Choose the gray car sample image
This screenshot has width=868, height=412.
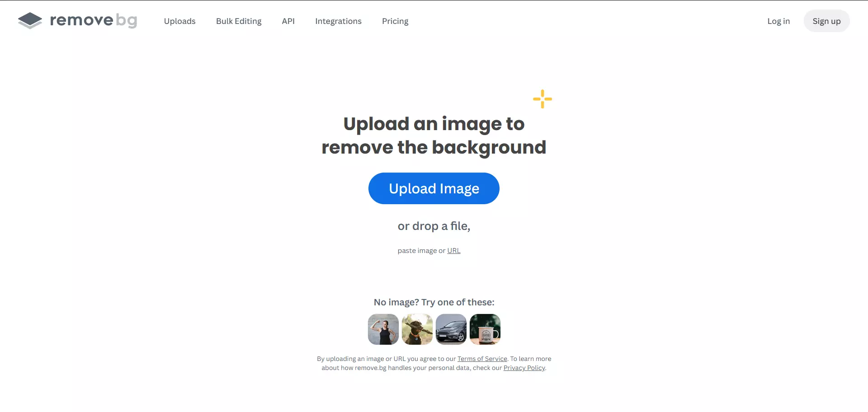tap(451, 329)
